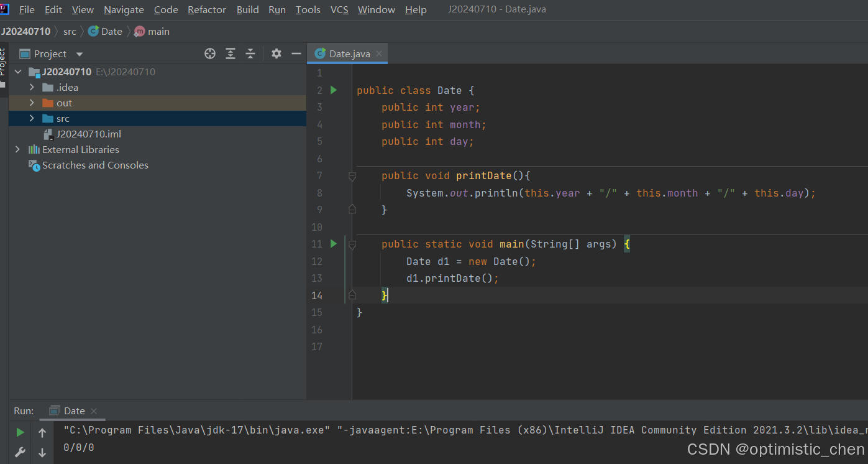
Task: Click the Expand All icon in Project panel
Action: click(x=231, y=53)
